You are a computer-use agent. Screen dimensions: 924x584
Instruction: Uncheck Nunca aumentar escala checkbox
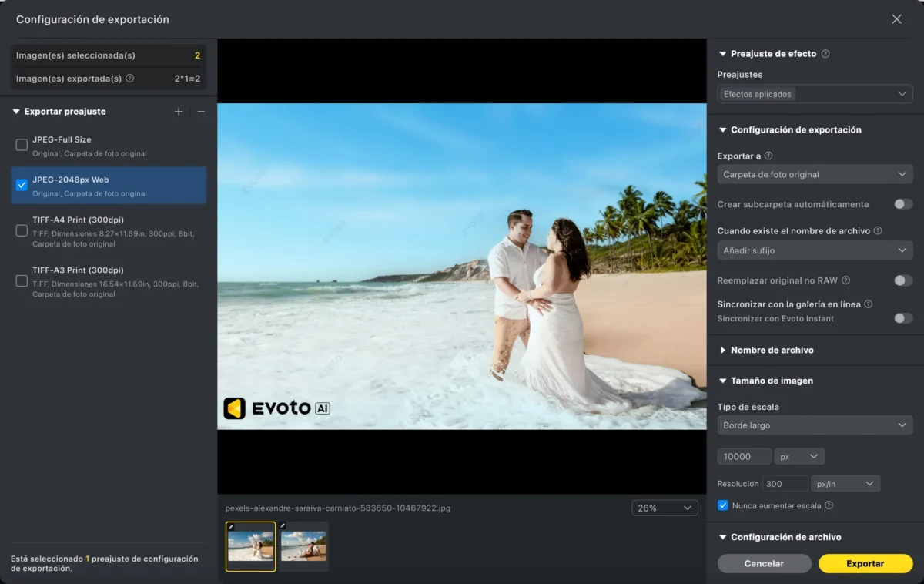pyautogui.click(x=722, y=505)
